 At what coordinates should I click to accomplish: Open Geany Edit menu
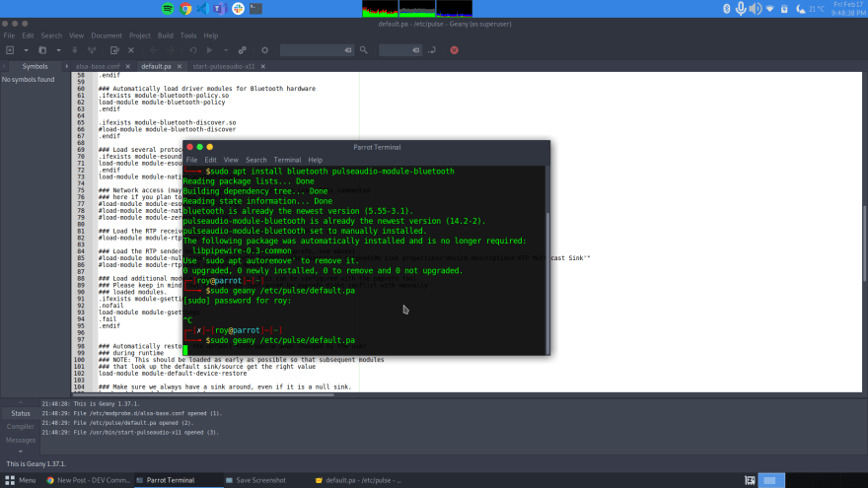pos(28,35)
